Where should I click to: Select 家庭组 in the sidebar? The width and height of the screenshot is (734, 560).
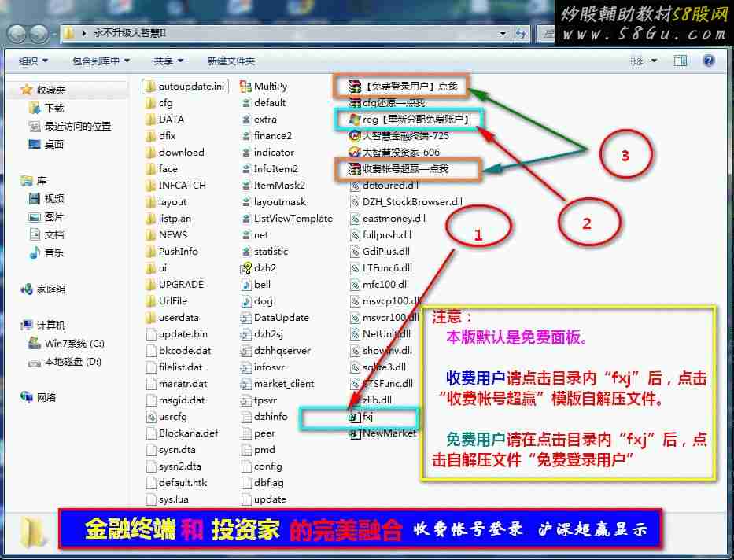point(50,289)
